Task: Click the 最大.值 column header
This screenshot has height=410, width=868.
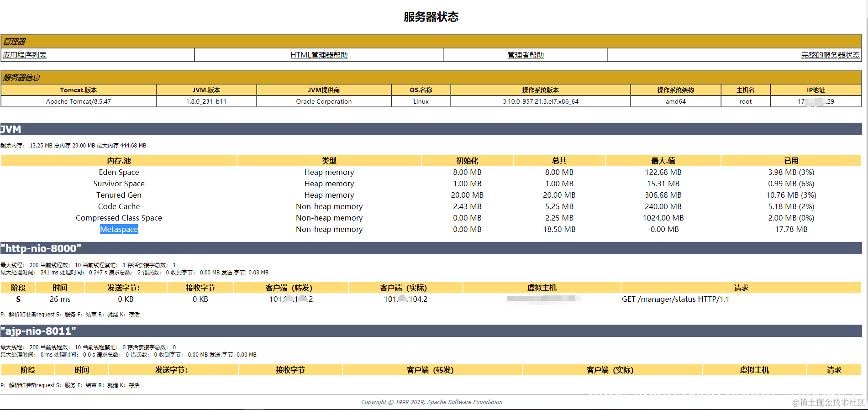Action: click(x=663, y=161)
